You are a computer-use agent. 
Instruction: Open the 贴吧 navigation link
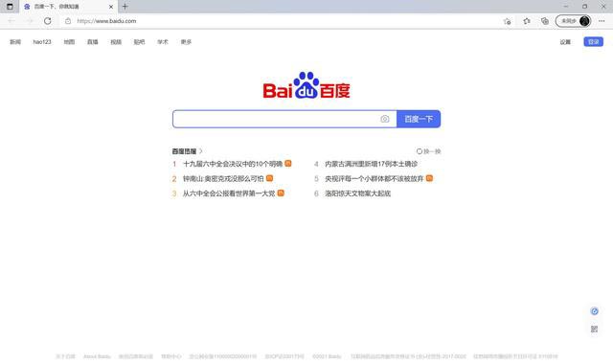coord(139,42)
